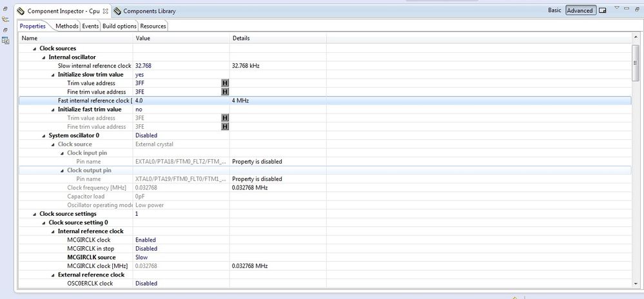Maximize the Component Inspector view
The image size is (644, 299).
[x=636, y=8]
